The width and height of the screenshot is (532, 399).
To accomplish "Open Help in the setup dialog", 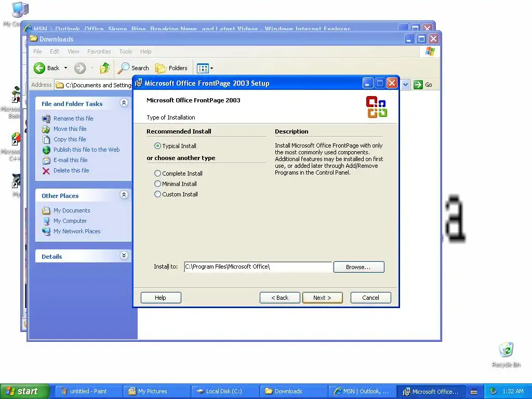I will [x=161, y=298].
